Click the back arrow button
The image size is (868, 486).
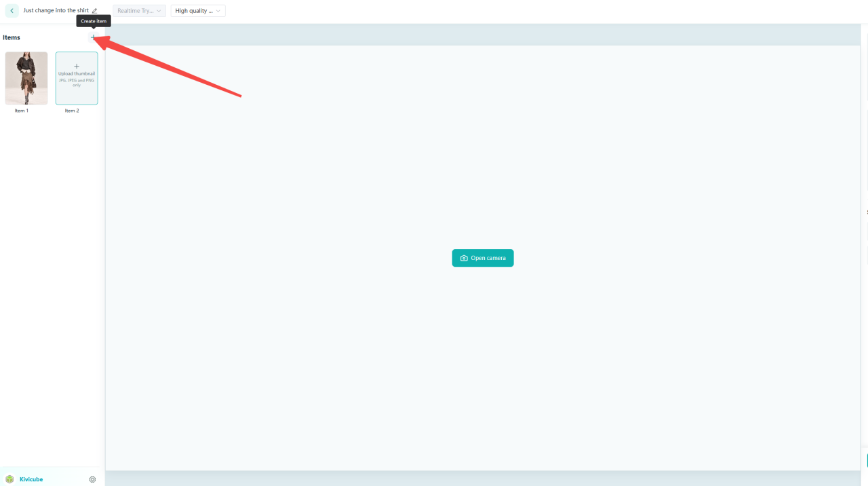12,11
